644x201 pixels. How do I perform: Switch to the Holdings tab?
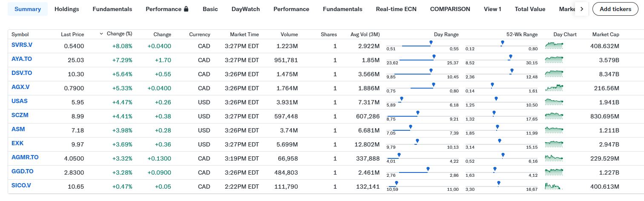67,9
